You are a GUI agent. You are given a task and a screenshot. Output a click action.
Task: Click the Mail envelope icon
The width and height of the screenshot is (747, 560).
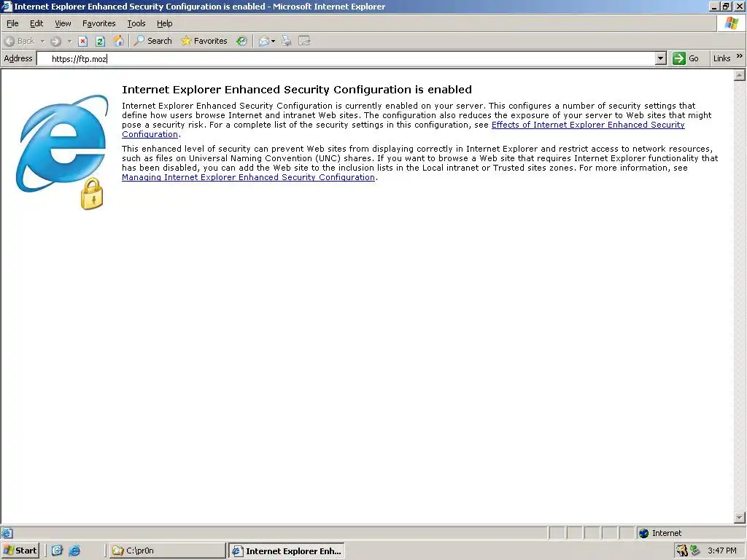point(264,41)
